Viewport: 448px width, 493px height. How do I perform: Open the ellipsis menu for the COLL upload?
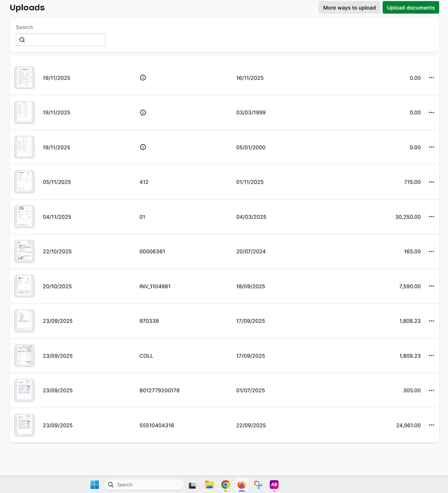click(431, 356)
